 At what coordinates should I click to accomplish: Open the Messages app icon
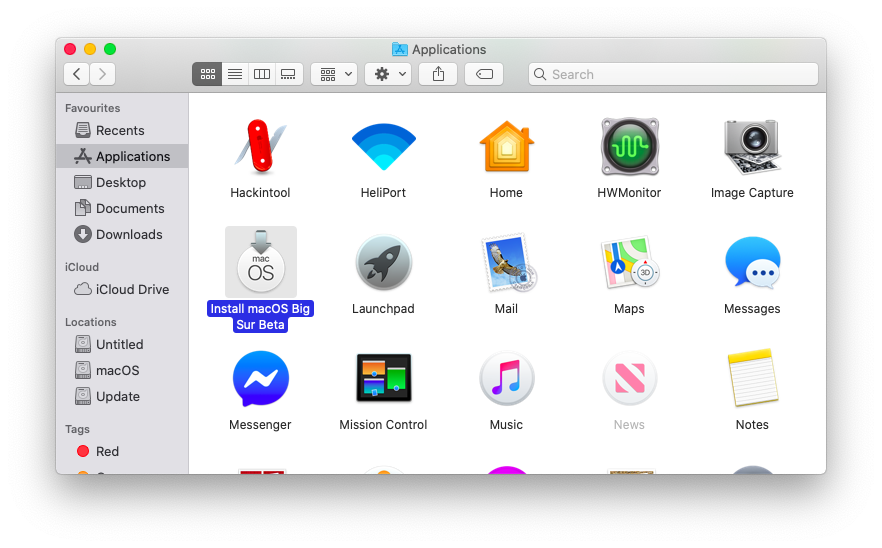(x=752, y=263)
